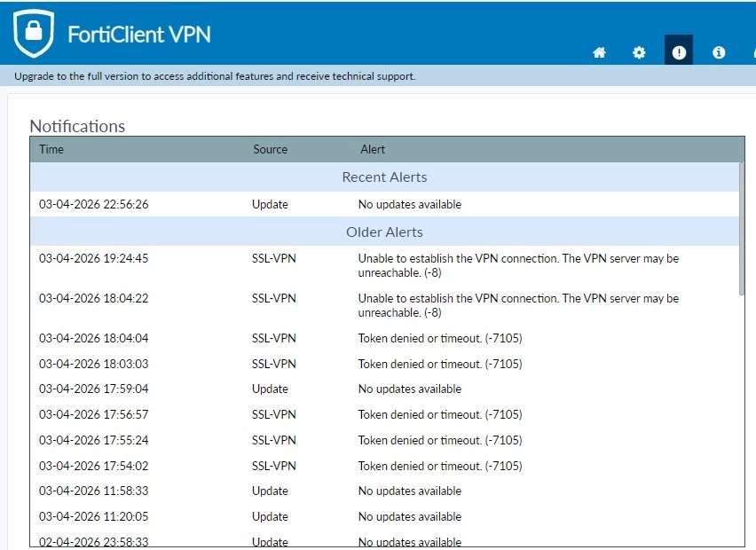Click Token denied alert at 18:04:04
This screenshot has height=550, width=756.
(440, 338)
